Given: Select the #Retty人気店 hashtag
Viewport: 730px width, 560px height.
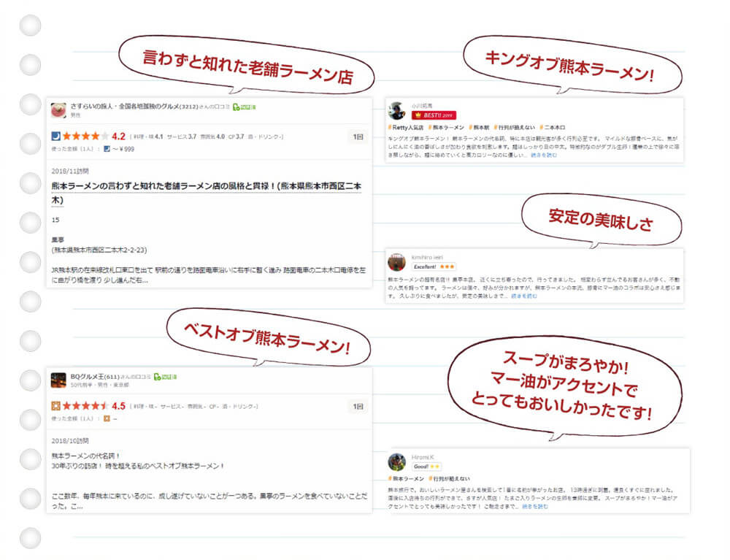Looking at the screenshot, I should pyautogui.click(x=405, y=127).
